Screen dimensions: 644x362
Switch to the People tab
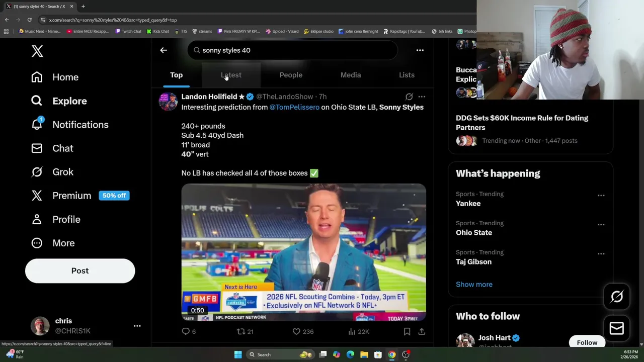[x=291, y=75]
